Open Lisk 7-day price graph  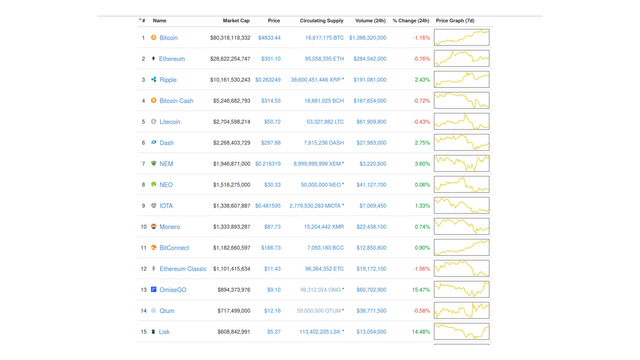click(x=462, y=331)
